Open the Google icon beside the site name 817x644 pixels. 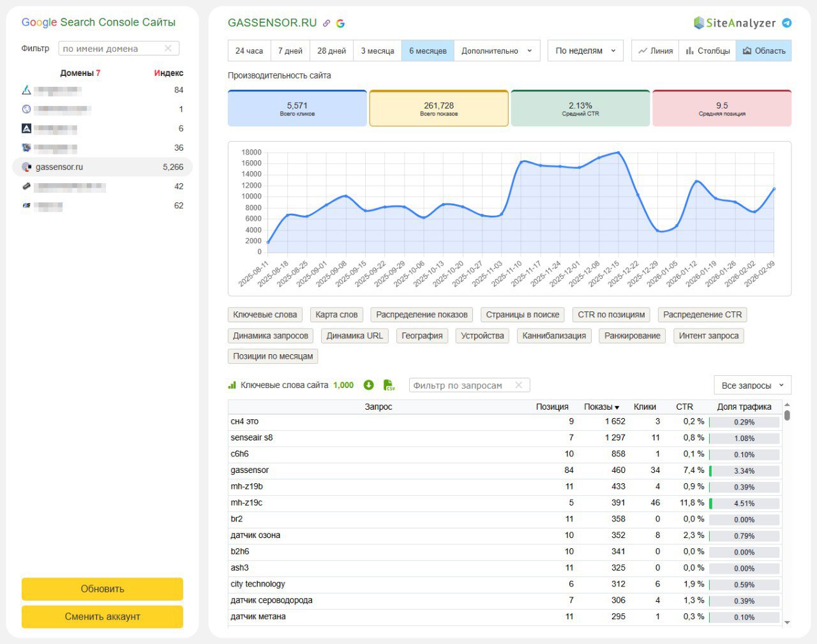tap(340, 22)
